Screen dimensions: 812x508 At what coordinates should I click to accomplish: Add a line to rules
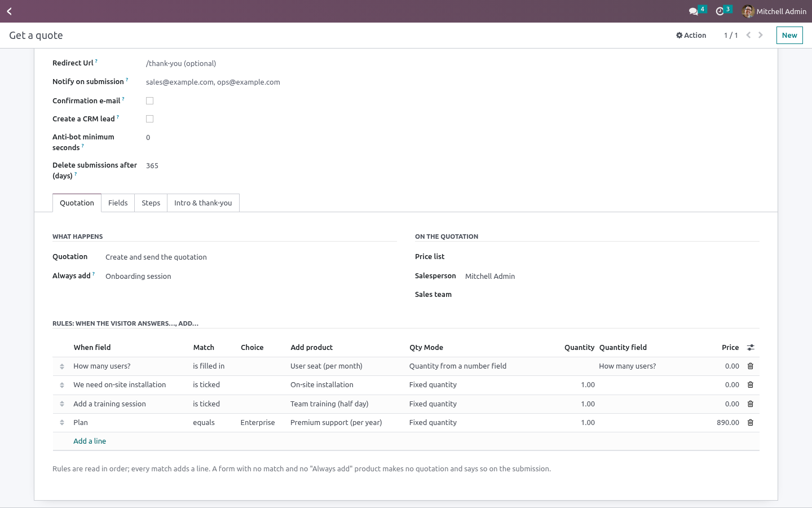point(90,441)
